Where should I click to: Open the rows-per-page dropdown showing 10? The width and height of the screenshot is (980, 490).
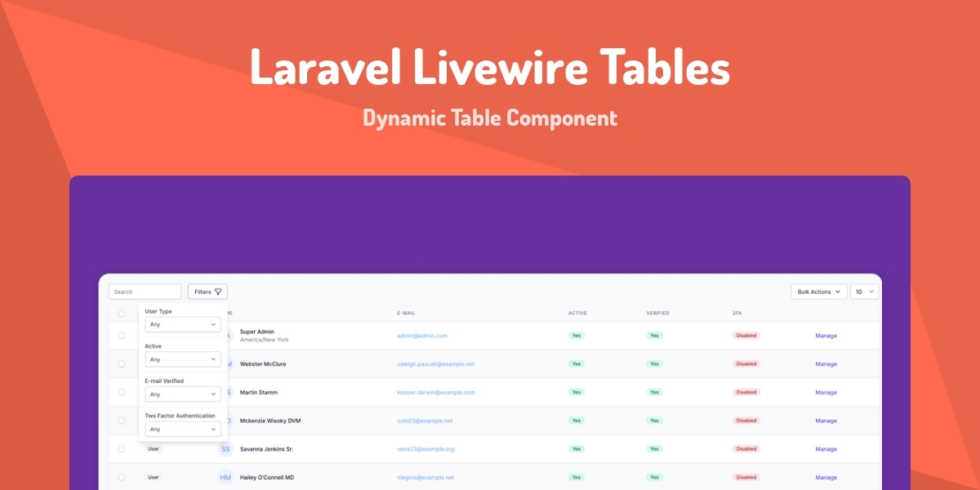(865, 291)
